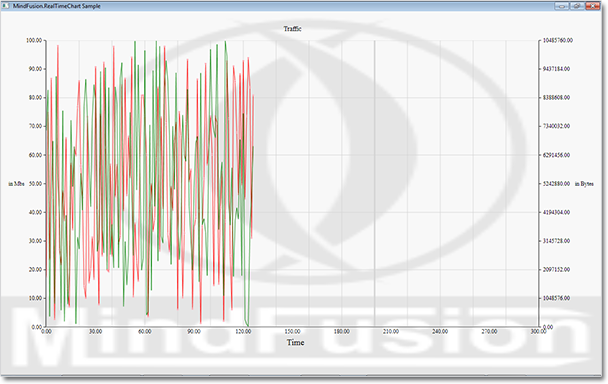The image size is (608, 384).
Task: Select the 100.00 label on left axis
Action: pyautogui.click(x=34, y=40)
